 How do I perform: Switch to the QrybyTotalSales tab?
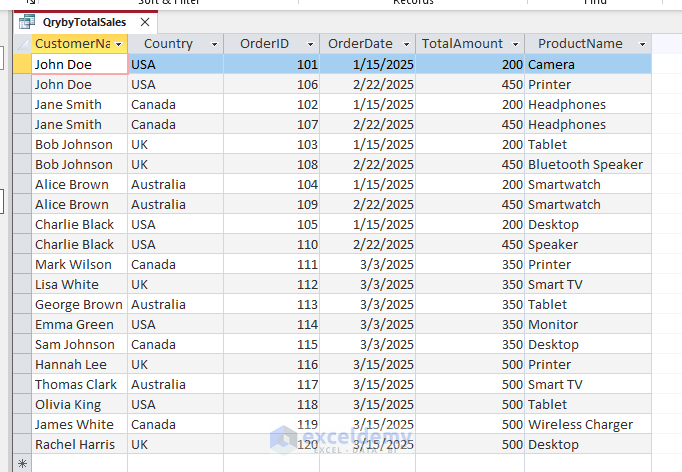coord(84,22)
